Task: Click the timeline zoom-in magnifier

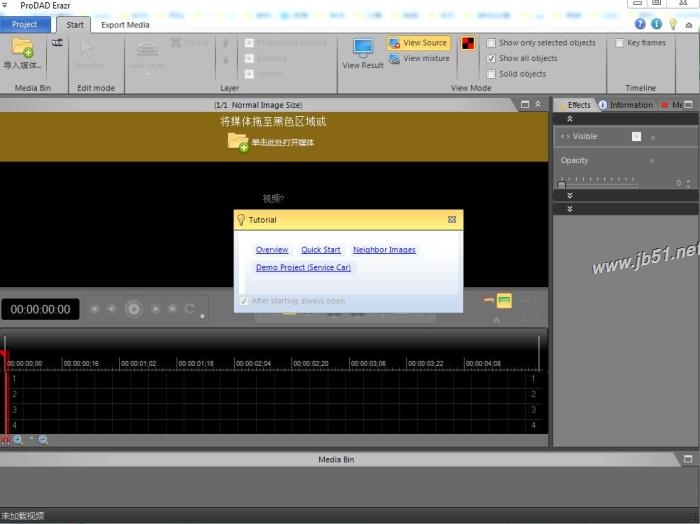Action: 18,440
